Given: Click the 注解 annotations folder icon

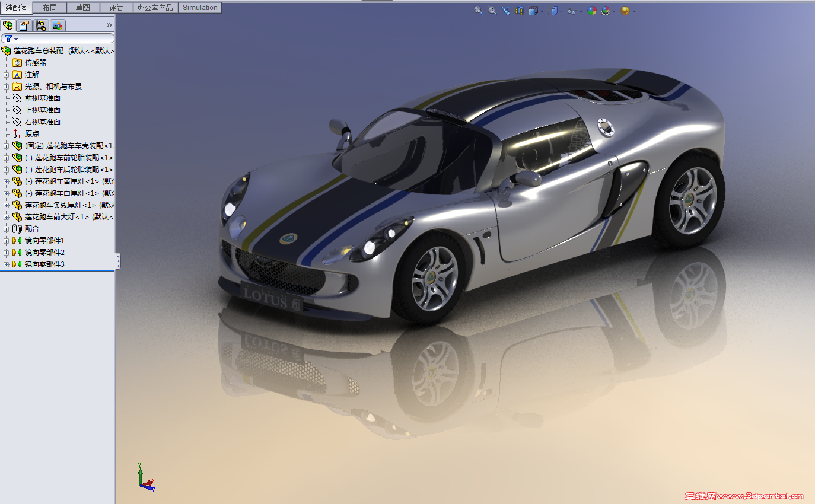Looking at the screenshot, I should click(x=17, y=74).
